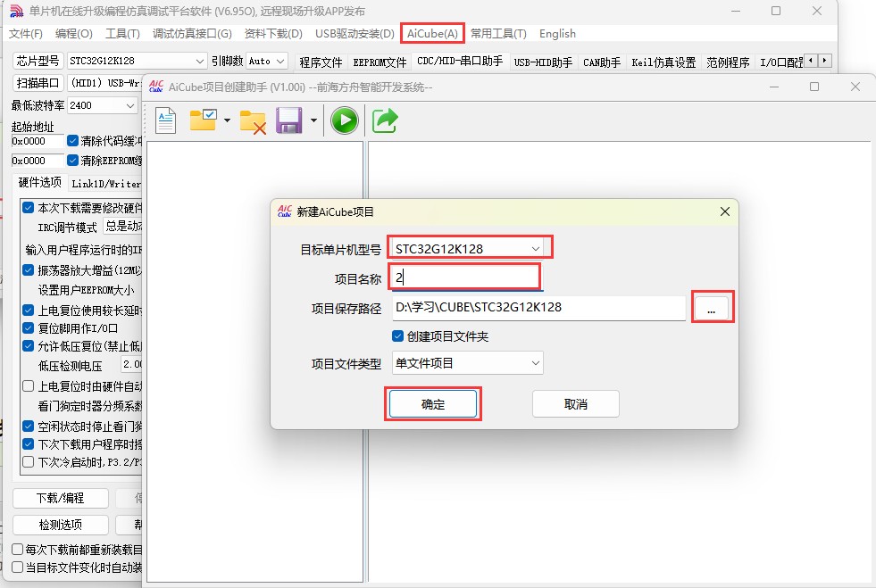Image resolution: width=876 pixels, height=588 pixels.
Task: Switch language via the English menu
Action: (x=557, y=34)
